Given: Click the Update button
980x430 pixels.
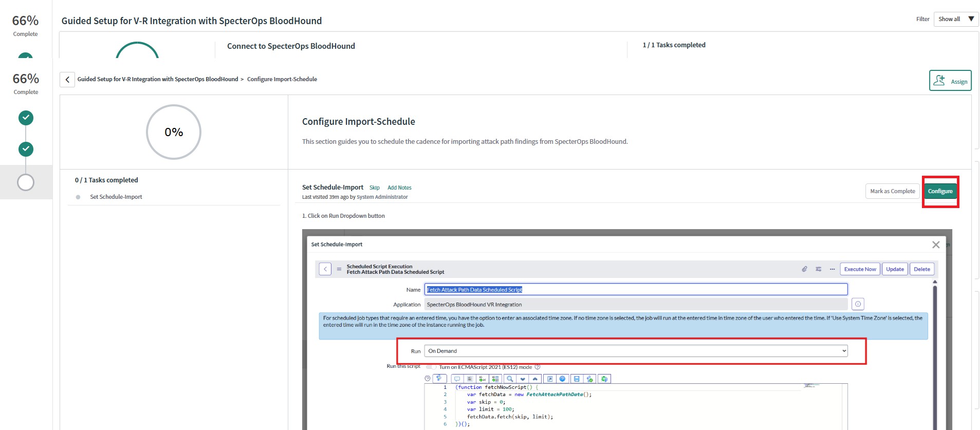Looking at the screenshot, I should coord(895,269).
